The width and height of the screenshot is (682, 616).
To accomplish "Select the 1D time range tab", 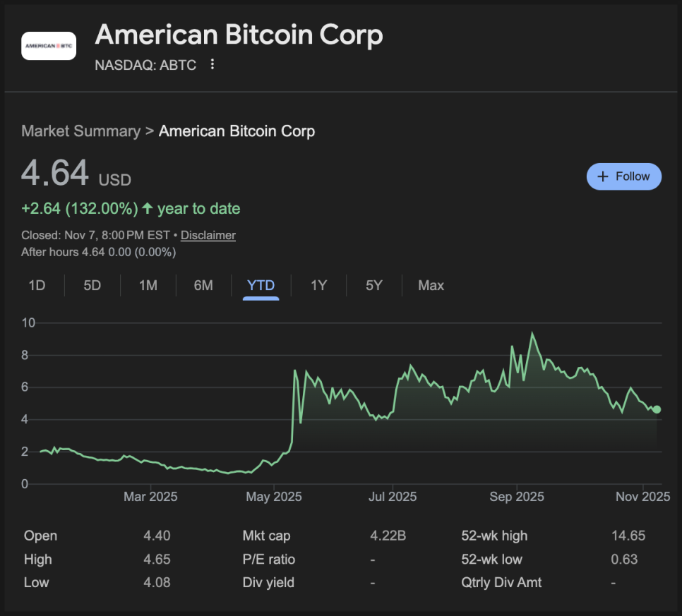I will pyautogui.click(x=37, y=286).
